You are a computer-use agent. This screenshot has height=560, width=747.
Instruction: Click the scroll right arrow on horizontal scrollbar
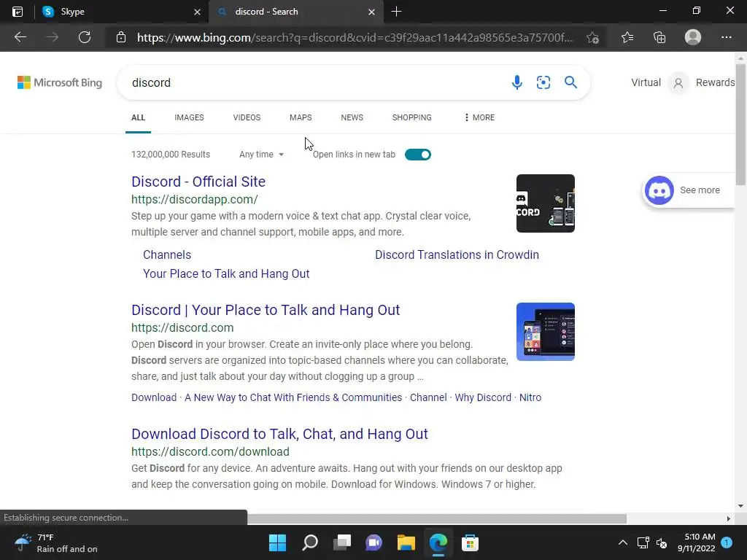[729, 518]
